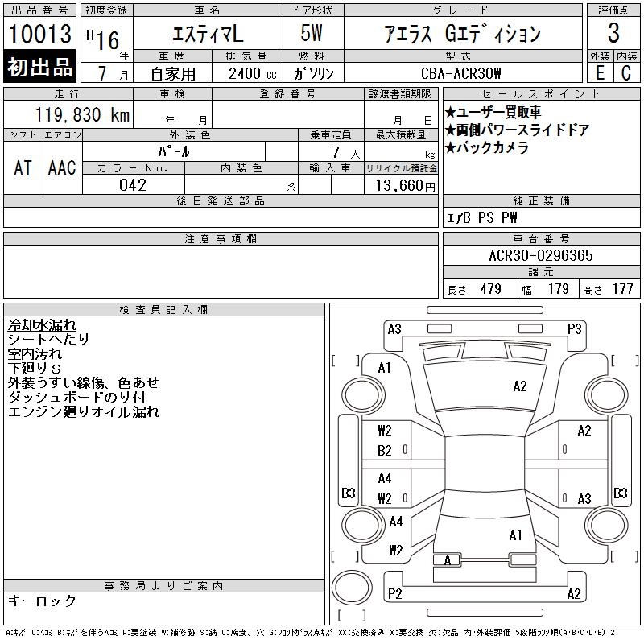Select the sales point ユーザー買取車
This screenshot has width=644, height=644.
(x=493, y=112)
